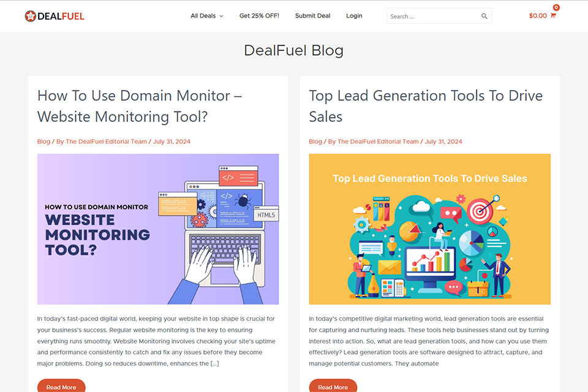588x392 pixels.
Task: Open the shopping cart icon
Action: [x=552, y=15]
